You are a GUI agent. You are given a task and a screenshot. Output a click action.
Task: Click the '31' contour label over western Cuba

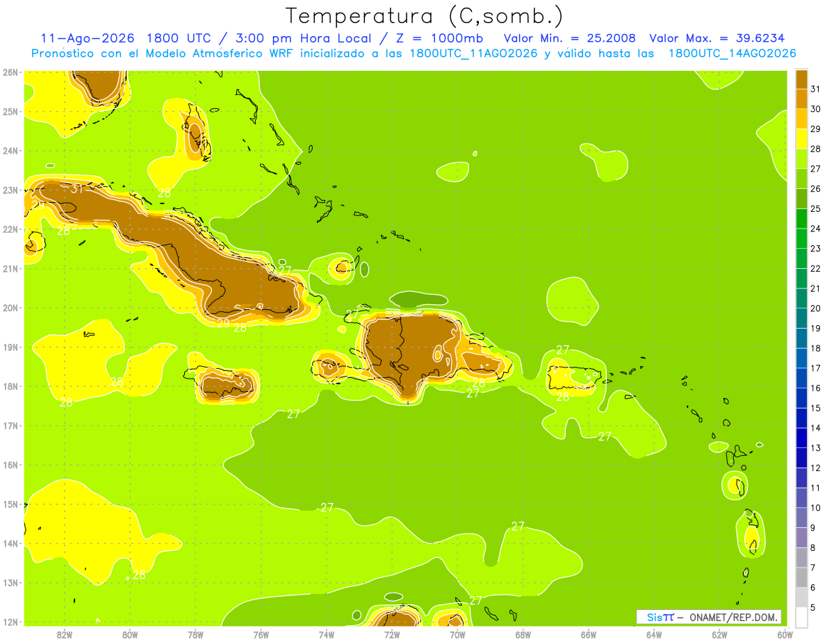coord(76,189)
